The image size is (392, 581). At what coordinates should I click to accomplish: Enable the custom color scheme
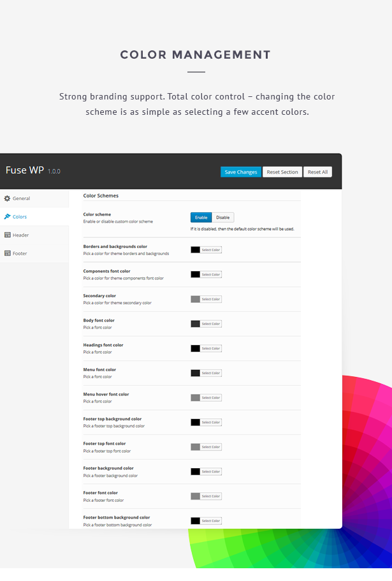201,217
